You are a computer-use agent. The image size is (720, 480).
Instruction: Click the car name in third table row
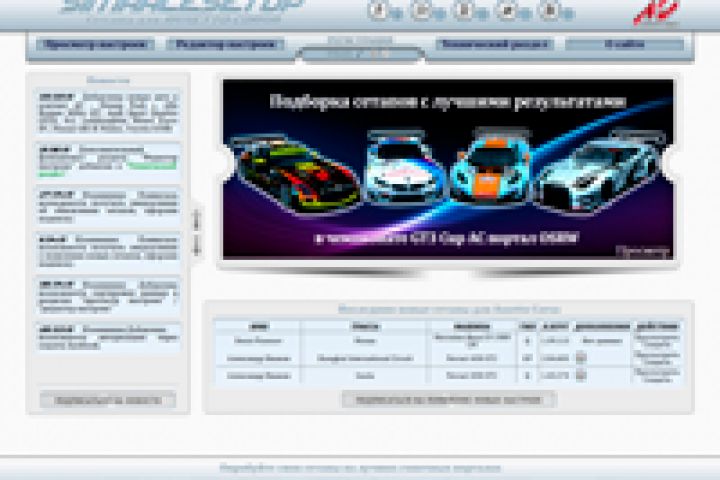(x=472, y=376)
